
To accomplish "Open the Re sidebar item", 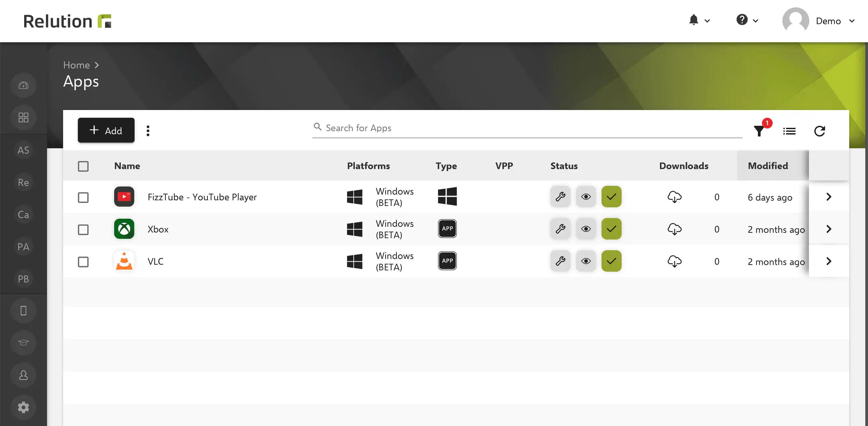I will [23, 182].
